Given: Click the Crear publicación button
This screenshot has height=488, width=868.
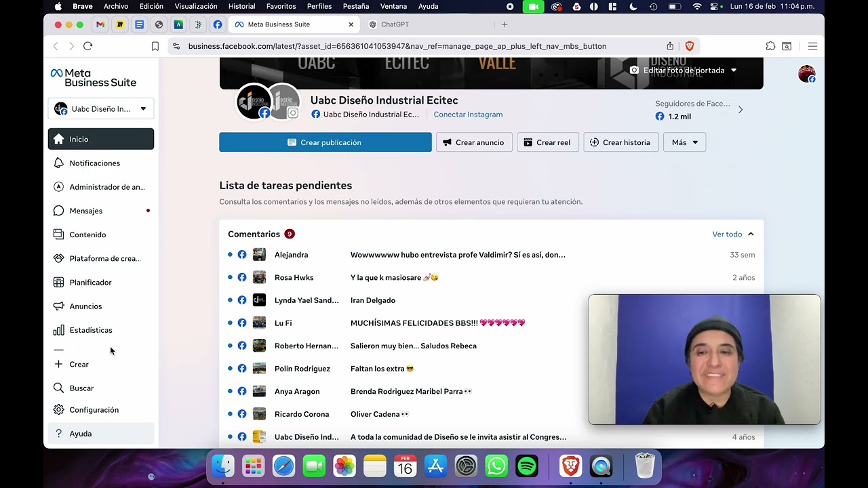Looking at the screenshot, I should [x=325, y=142].
